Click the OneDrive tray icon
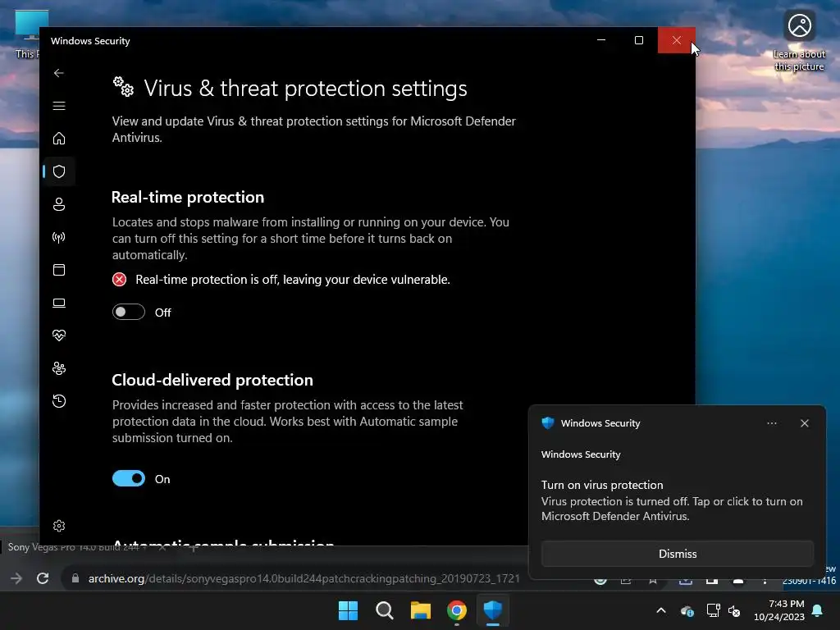This screenshot has width=840, height=630. coord(687,610)
